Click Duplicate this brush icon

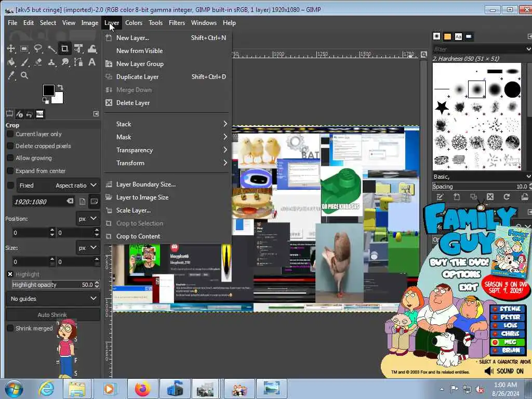point(473,197)
